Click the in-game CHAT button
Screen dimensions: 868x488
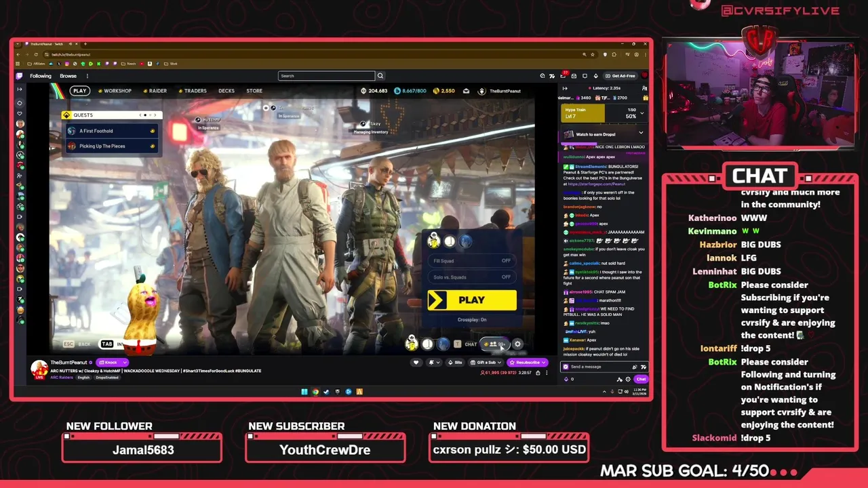[x=467, y=344]
